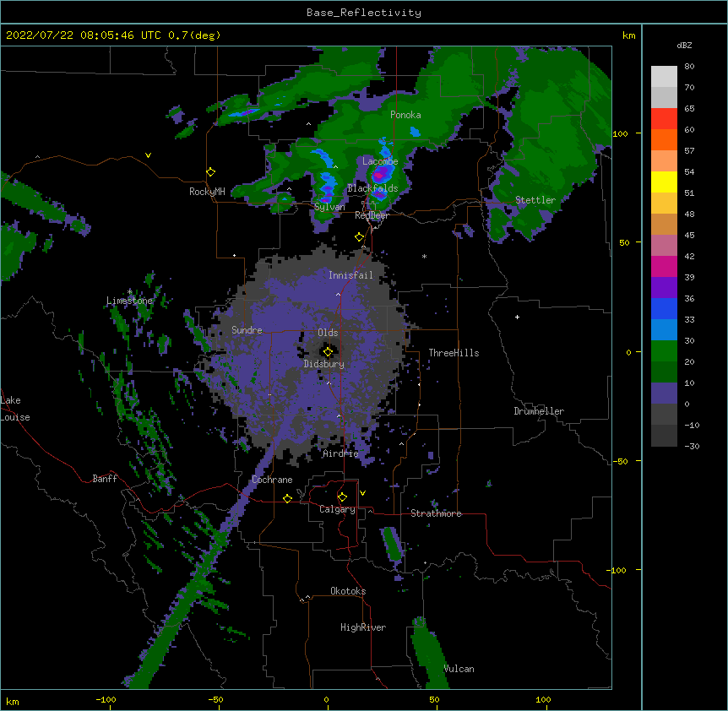Click the RockyMH city label
Image resolution: width=728 pixels, height=711 pixels.
[x=207, y=191]
